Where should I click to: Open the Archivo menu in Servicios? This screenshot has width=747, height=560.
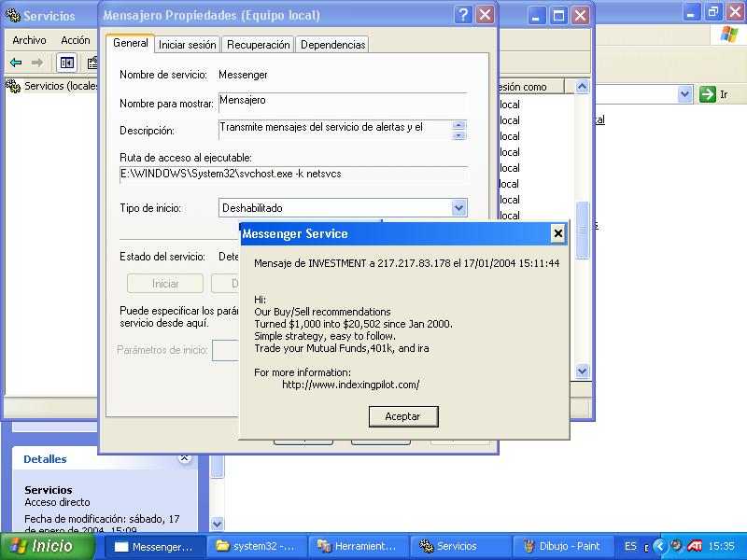click(x=29, y=40)
